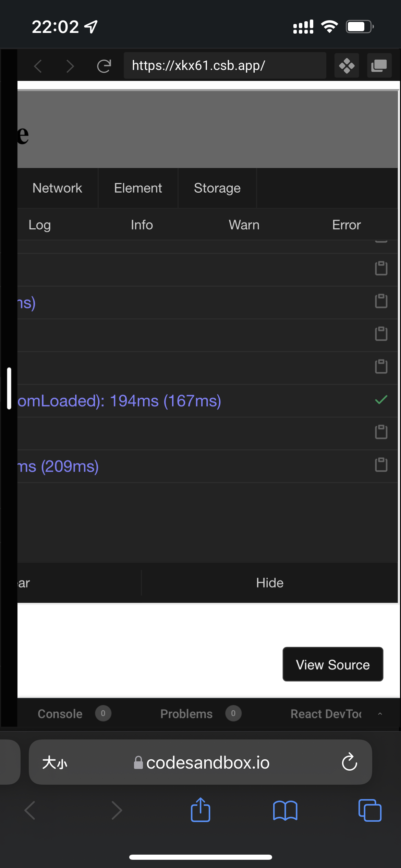401x868 pixels.
Task: Refresh the page with Safari's reload icon
Action: pyautogui.click(x=350, y=762)
